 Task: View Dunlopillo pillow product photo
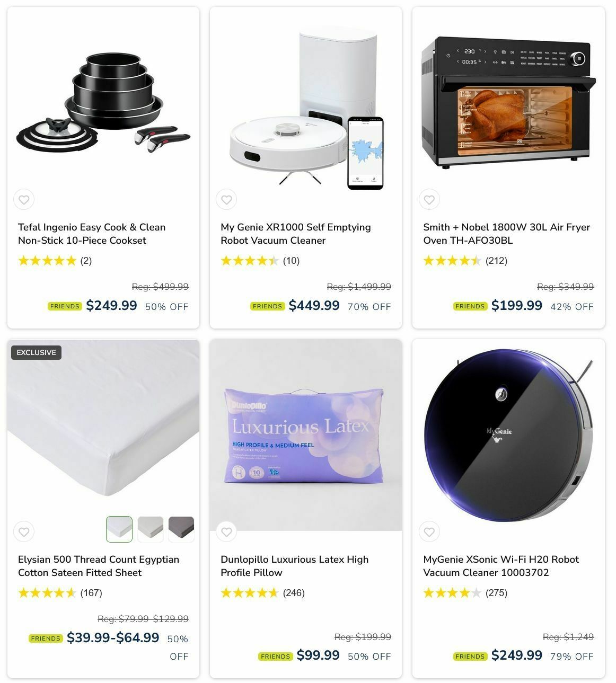[x=306, y=435]
